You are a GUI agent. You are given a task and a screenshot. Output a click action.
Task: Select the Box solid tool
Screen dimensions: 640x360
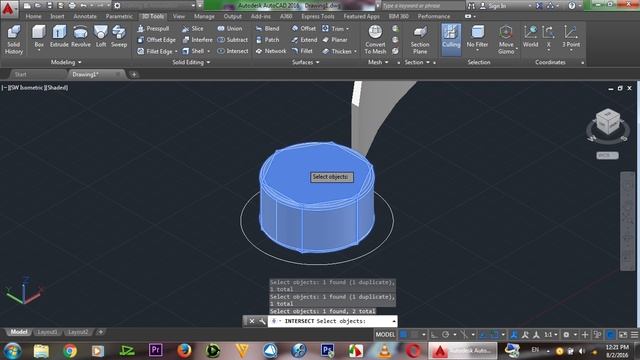click(x=39, y=37)
